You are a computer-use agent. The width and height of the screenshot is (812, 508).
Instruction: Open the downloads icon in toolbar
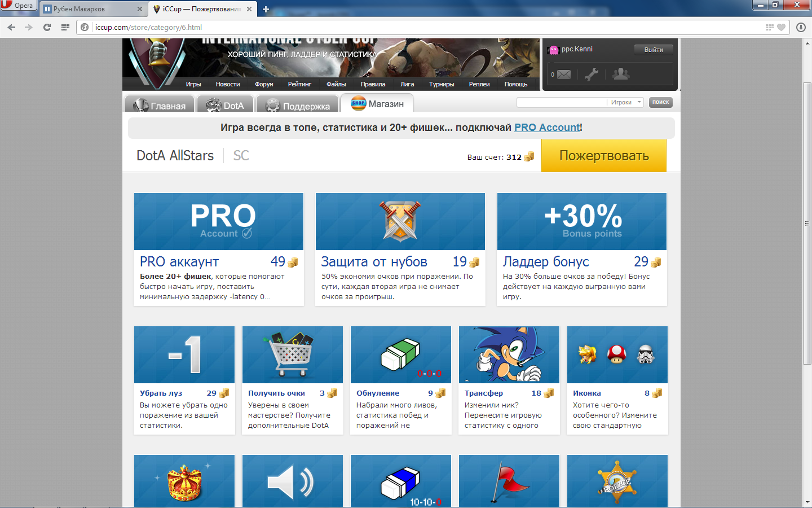(801, 27)
